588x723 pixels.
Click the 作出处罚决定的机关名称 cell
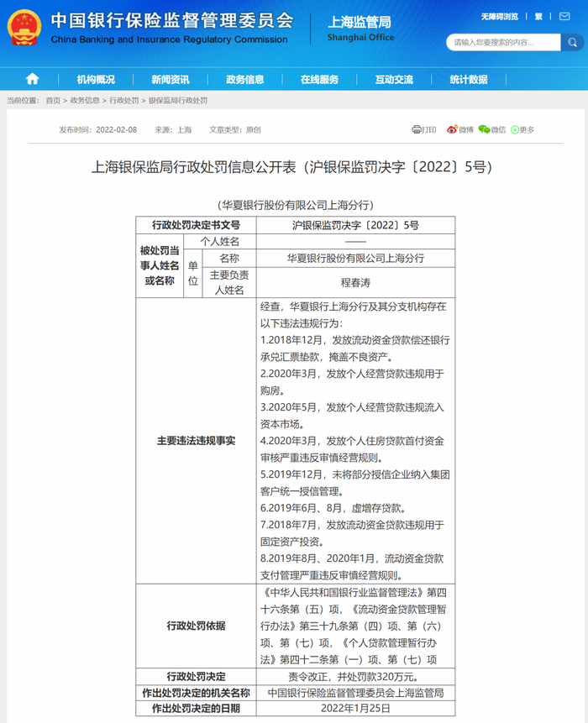[196, 693]
